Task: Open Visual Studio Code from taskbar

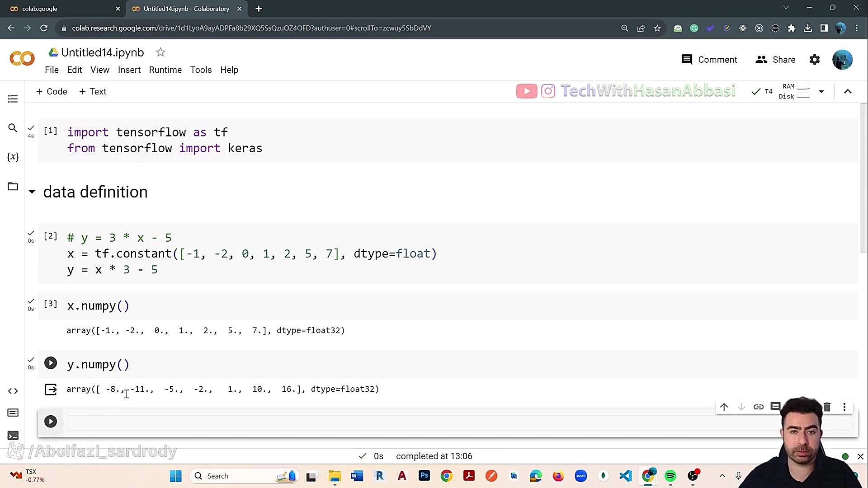Action: (626, 476)
